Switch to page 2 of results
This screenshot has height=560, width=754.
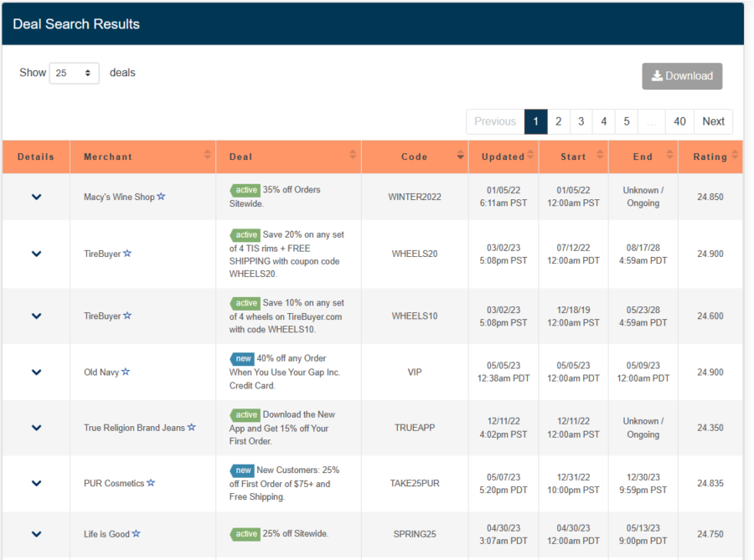558,121
